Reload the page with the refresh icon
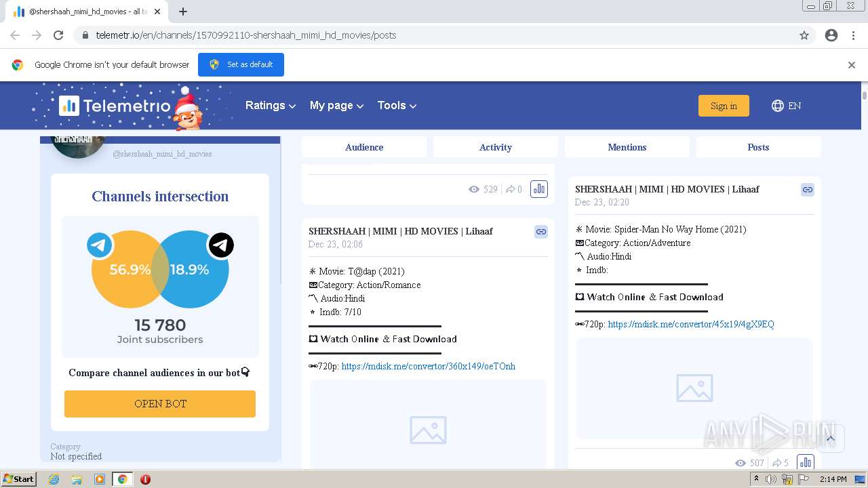The image size is (868, 488). click(58, 35)
